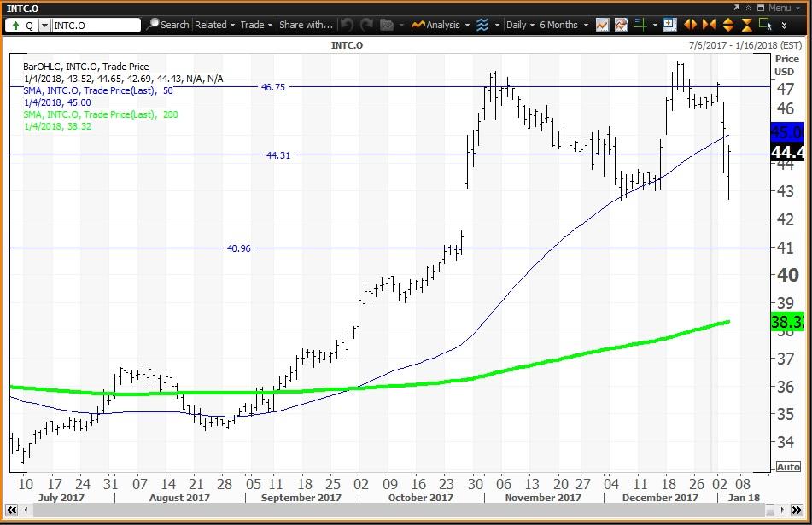Click Share with... button
The height and width of the screenshot is (525, 812).
pyautogui.click(x=306, y=25)
